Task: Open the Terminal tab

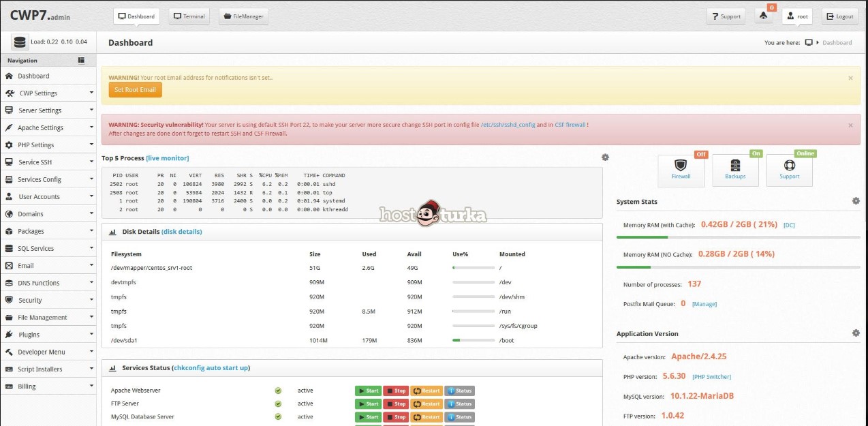Action: tap(189, 16)
